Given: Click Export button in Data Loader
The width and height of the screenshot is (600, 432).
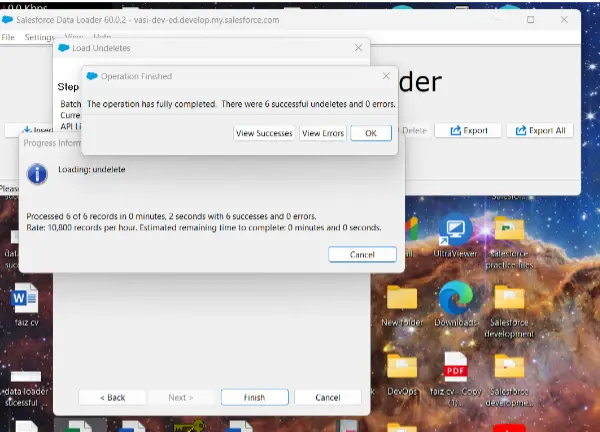Looking at the screenshot, I should (x=468, y=130).
